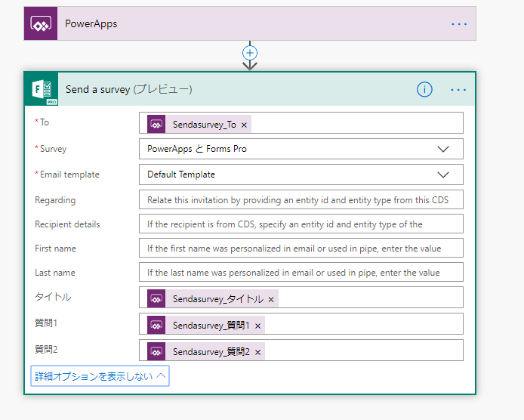
Task: Remove the Sendasurvey_タイトル token
Action: coord(271,299)
